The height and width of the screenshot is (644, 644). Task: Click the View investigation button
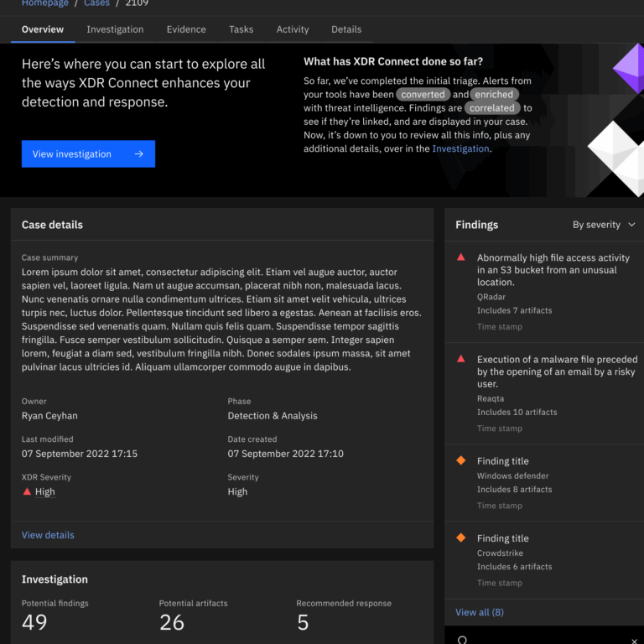88,154
